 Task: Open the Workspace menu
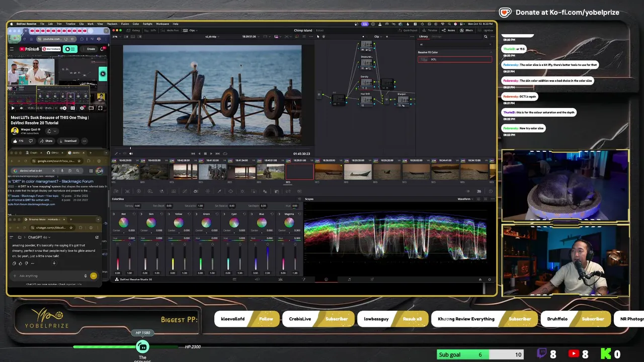[x=163, y=24]
